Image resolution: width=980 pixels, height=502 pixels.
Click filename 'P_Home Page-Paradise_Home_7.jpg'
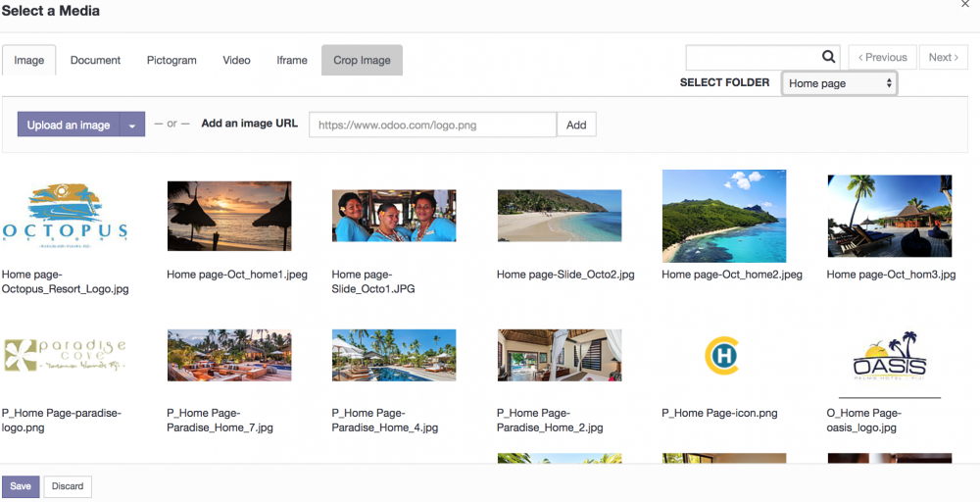pos(220,421)
